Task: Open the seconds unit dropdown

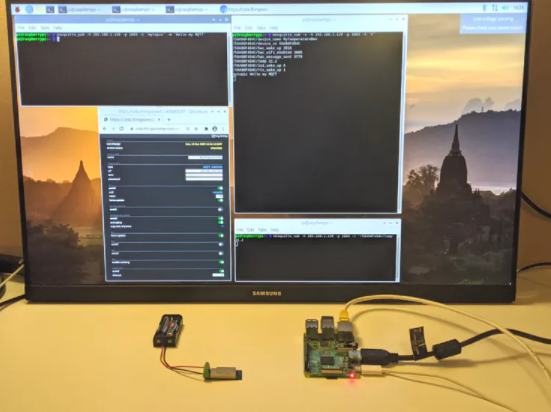Action: [x=218, y=192]
